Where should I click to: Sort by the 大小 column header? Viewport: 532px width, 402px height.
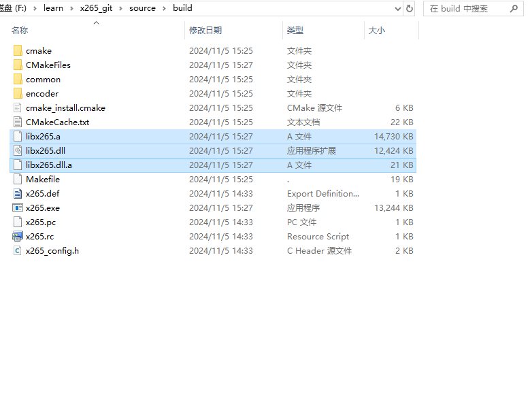(377, 30)
